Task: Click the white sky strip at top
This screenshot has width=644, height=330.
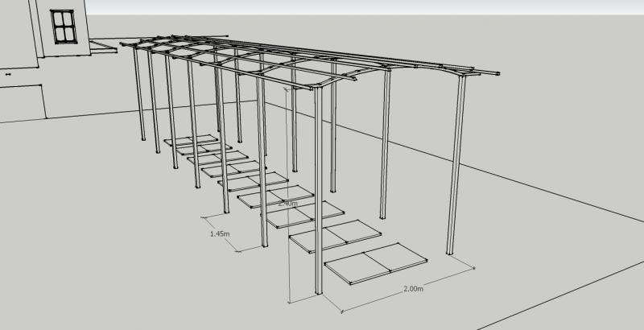Action: tap(362, 6)
